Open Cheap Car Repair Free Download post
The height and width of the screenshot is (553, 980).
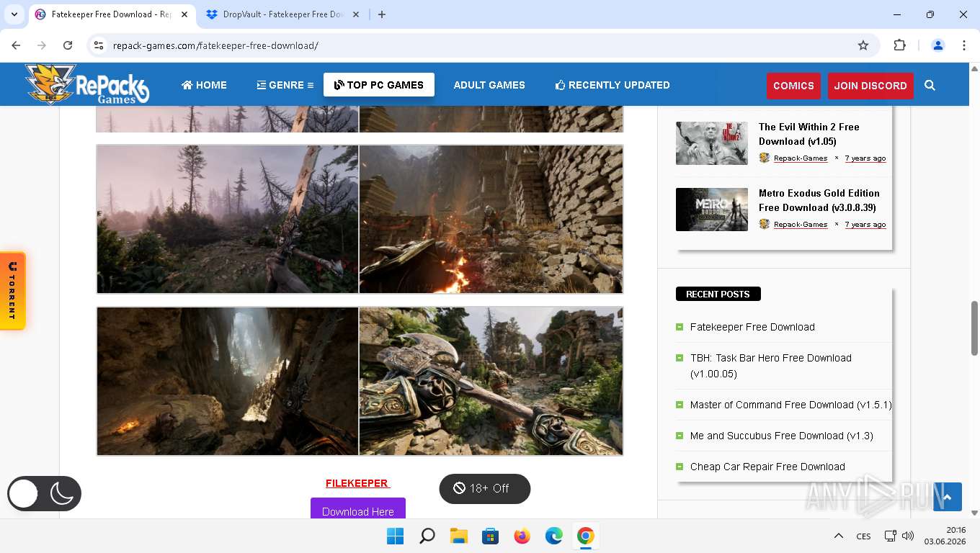tap(767, 467)
